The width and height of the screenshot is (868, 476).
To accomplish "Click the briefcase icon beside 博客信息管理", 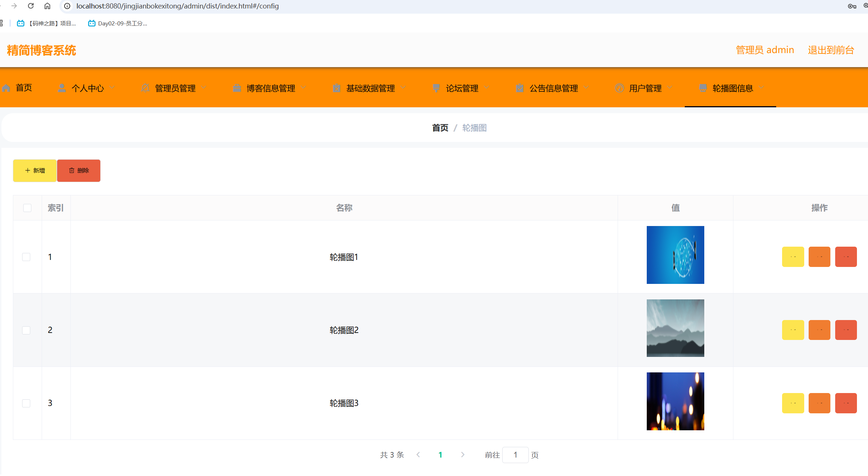I will point(237,88).
